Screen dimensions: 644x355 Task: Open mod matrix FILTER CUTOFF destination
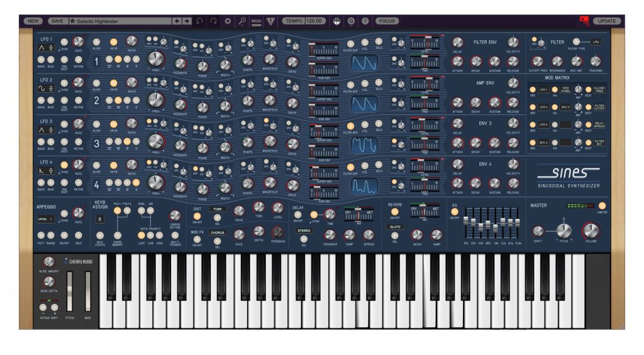click(x=599, y=107)
